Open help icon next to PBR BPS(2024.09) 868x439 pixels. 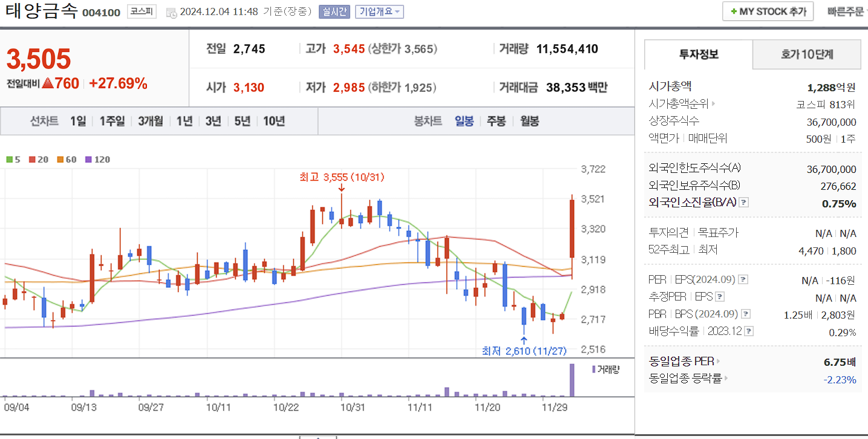click(745, 314)
